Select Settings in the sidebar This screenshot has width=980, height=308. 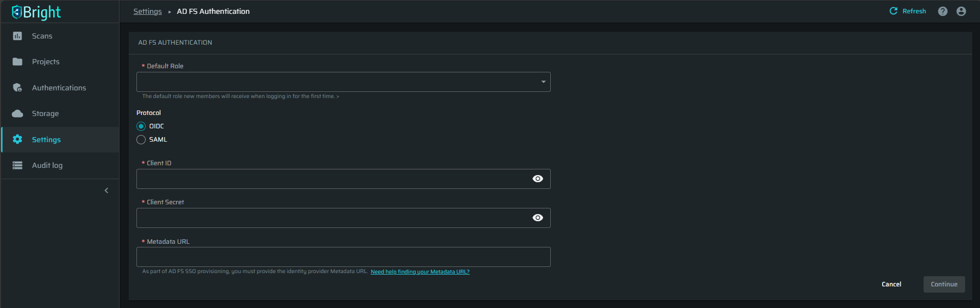click(x=60, y=140)
